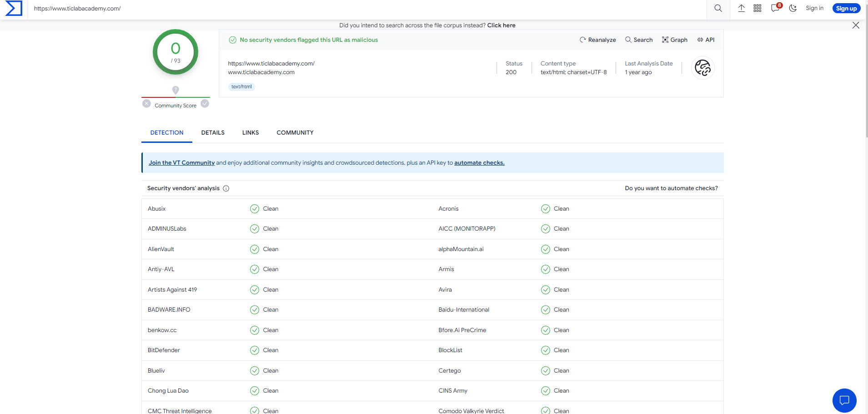Click the API button
Image resolution: width=868 pixels, height=414 pixels.
706,40
